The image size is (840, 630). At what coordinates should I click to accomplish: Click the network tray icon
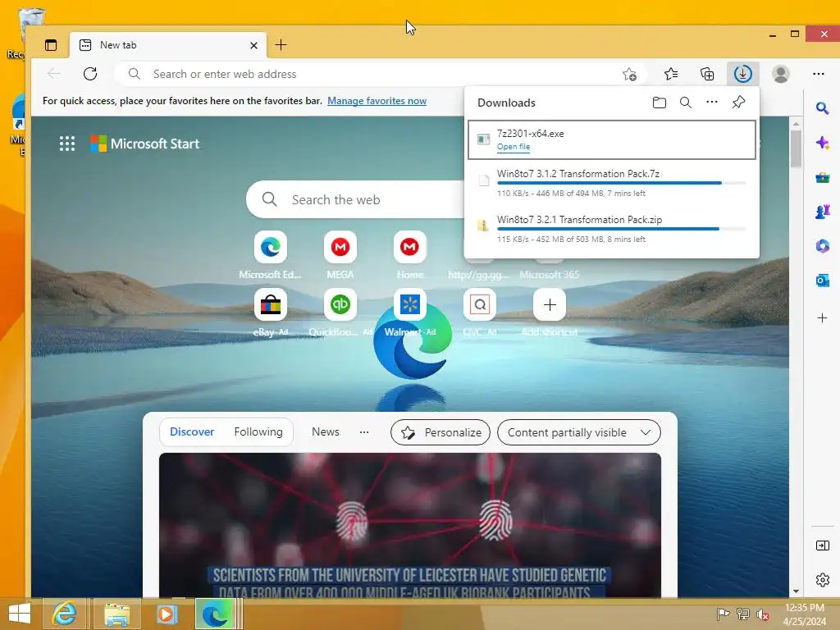coord(742,614)
